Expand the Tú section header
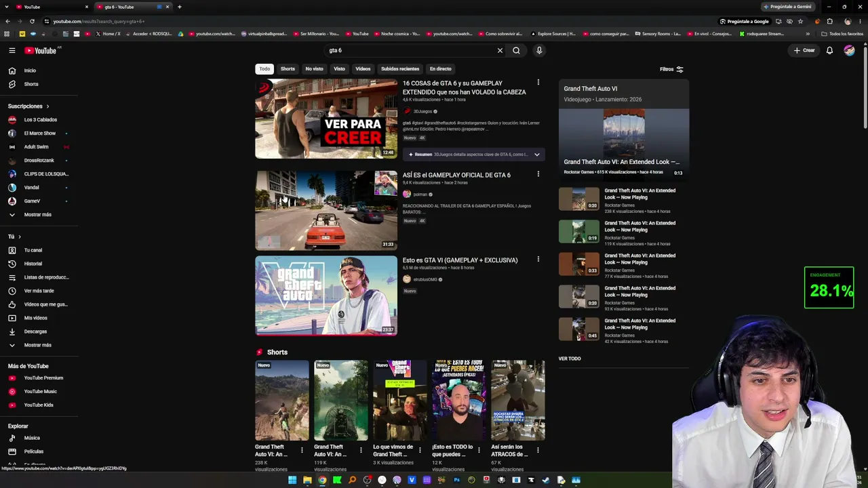The height and width of the screenshot is (488, 868). pos(14,237)
